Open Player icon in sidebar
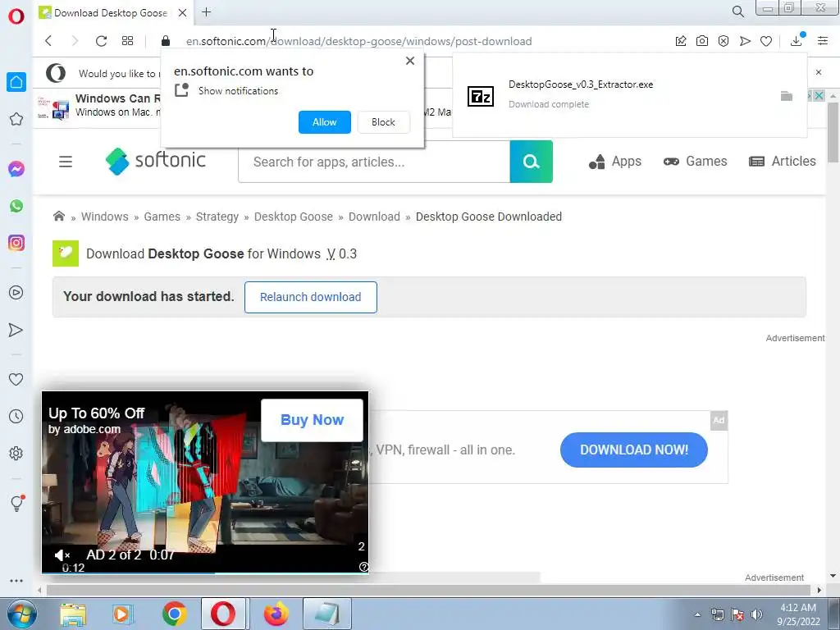This screenshot has width=840, height=630. click(x=16, y=293)
